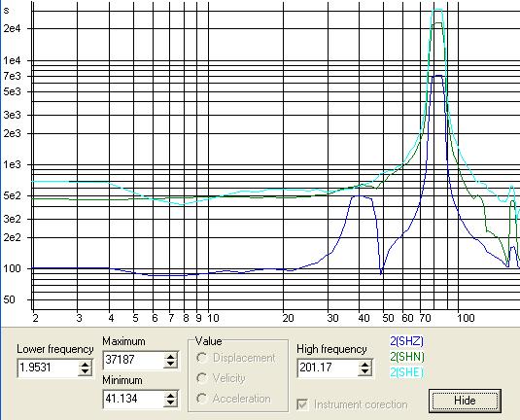
Task: Decrease High frequency with the down arrow
Action: coord(364,372)
